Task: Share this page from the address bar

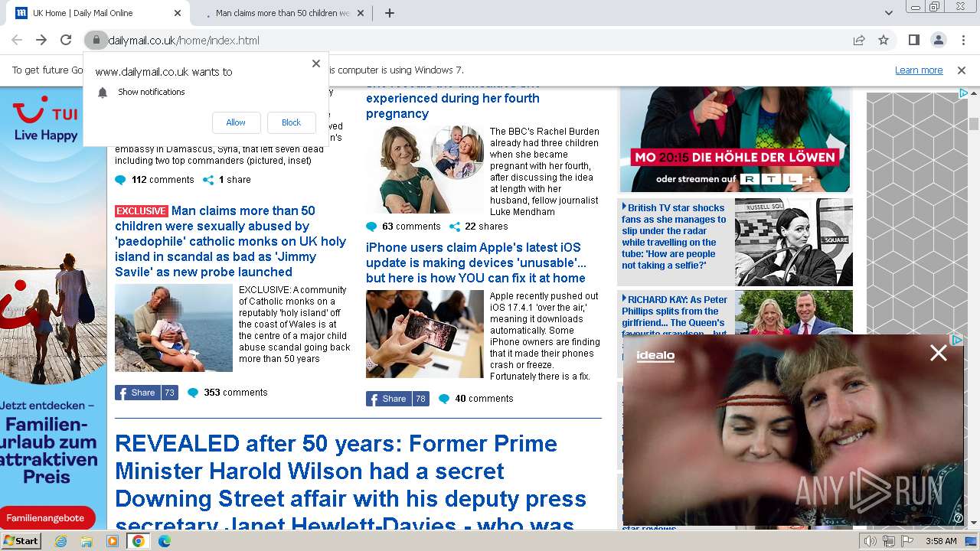Action: pos(859,40)
